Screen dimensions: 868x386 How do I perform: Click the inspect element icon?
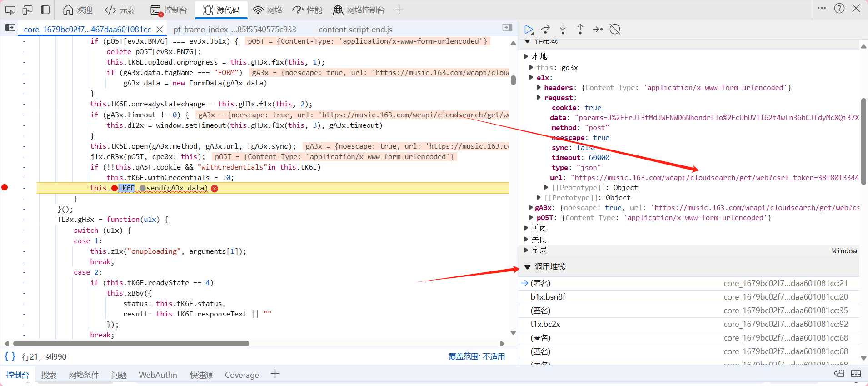point(10,10)
